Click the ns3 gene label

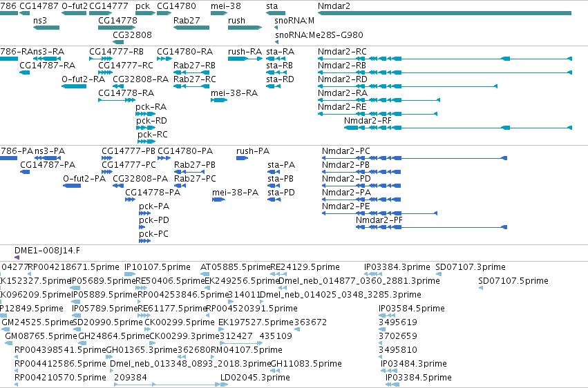point(40,20)
